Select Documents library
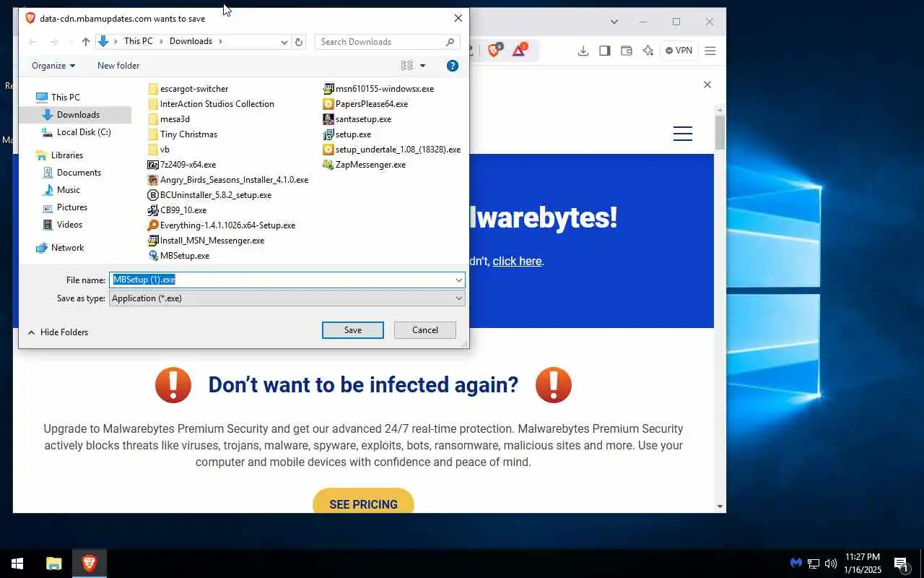This screenshot has height=578, width=924. coord(71,173)
